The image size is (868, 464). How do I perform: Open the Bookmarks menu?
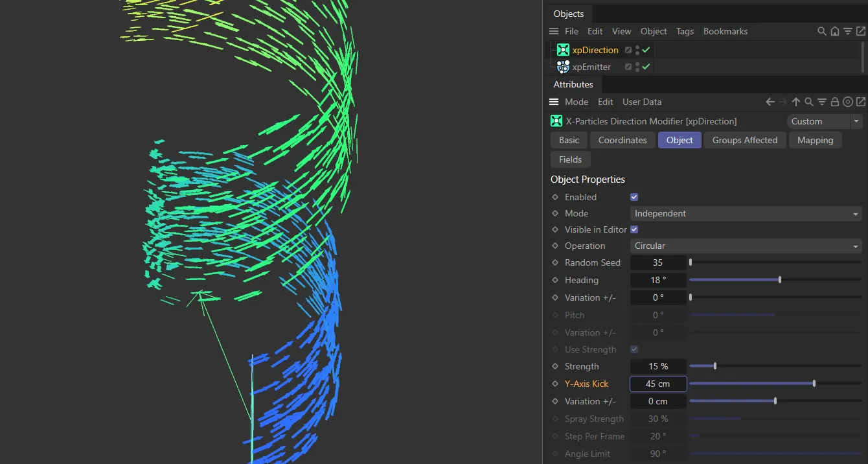725,31
